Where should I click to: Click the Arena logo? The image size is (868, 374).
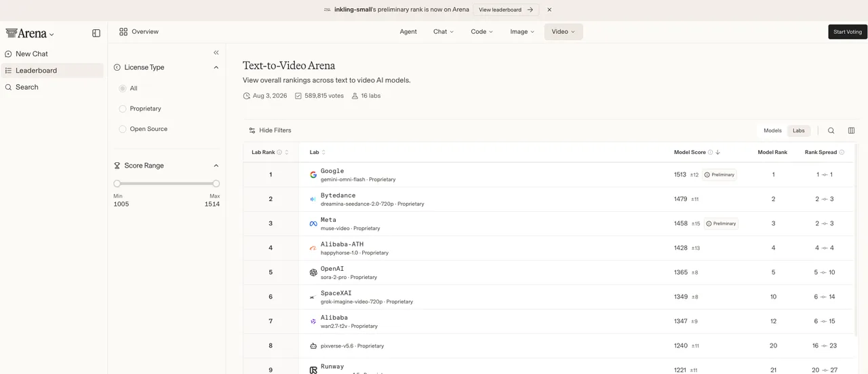[26, 33]
